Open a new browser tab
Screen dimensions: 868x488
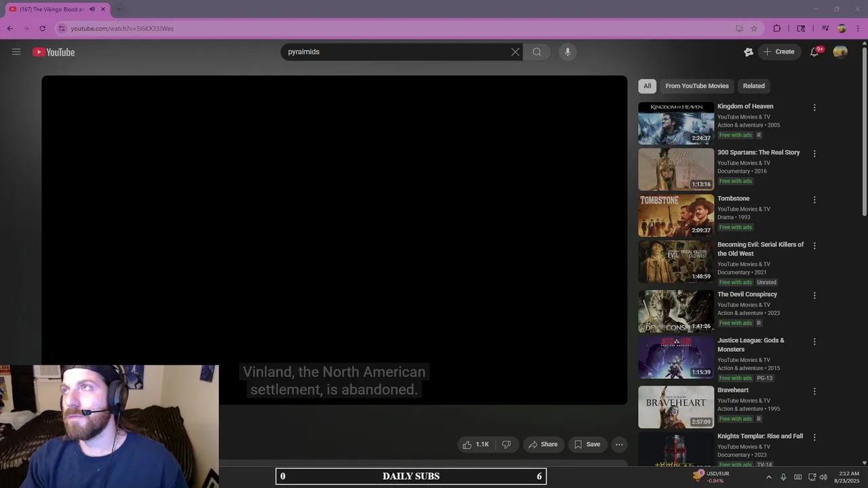[119, 9]
